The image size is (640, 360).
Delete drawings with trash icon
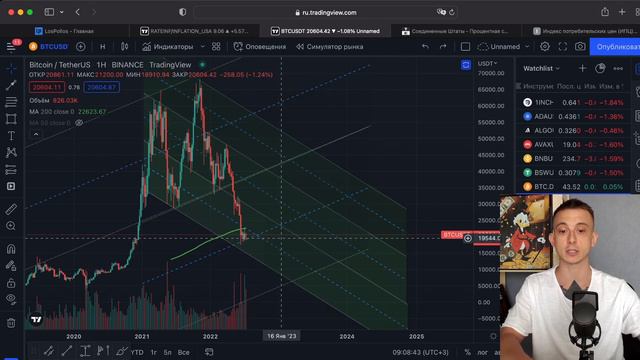coord(11,323)
